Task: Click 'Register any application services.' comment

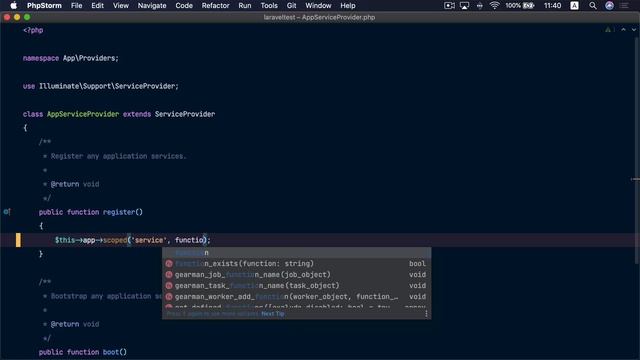Action: [x=118, y=156]
